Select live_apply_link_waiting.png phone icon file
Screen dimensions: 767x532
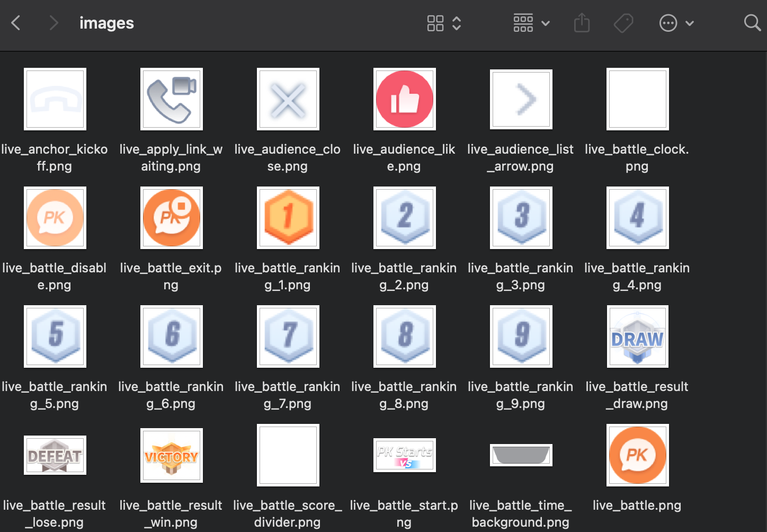[x=171, y=99]
